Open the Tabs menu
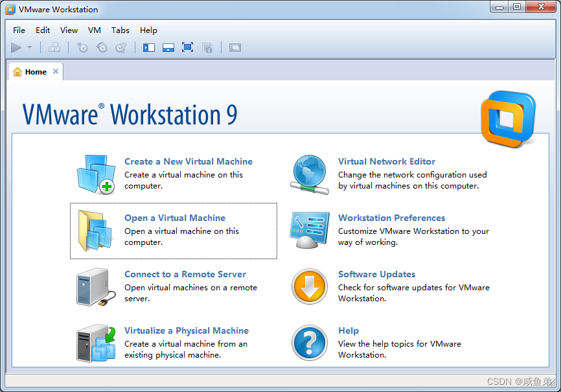561x392 pixels. [120, 30]
